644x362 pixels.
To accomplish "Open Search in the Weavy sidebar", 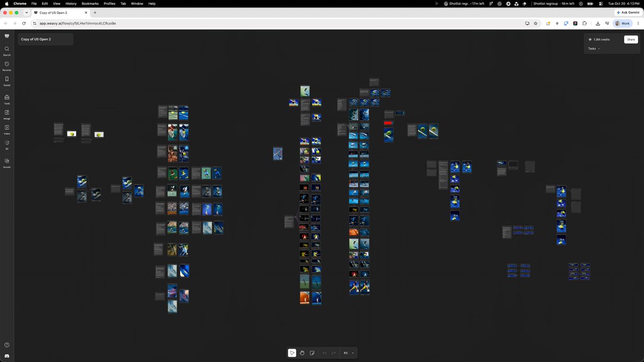I will pos(6,50).
